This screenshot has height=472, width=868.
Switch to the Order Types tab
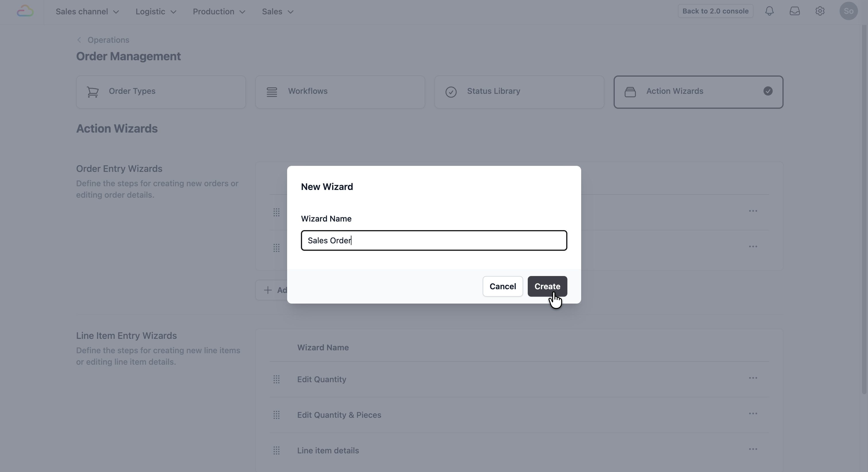point(161,92)
